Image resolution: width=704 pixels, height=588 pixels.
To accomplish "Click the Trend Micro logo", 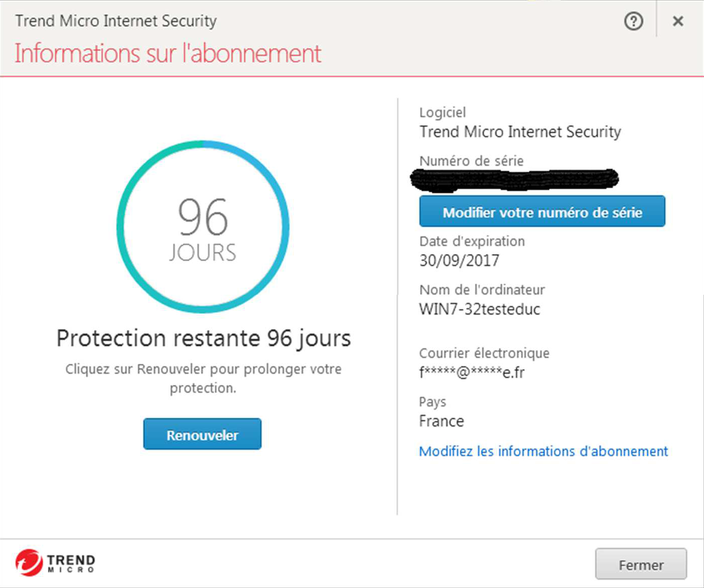I will [x=55, y=562].
